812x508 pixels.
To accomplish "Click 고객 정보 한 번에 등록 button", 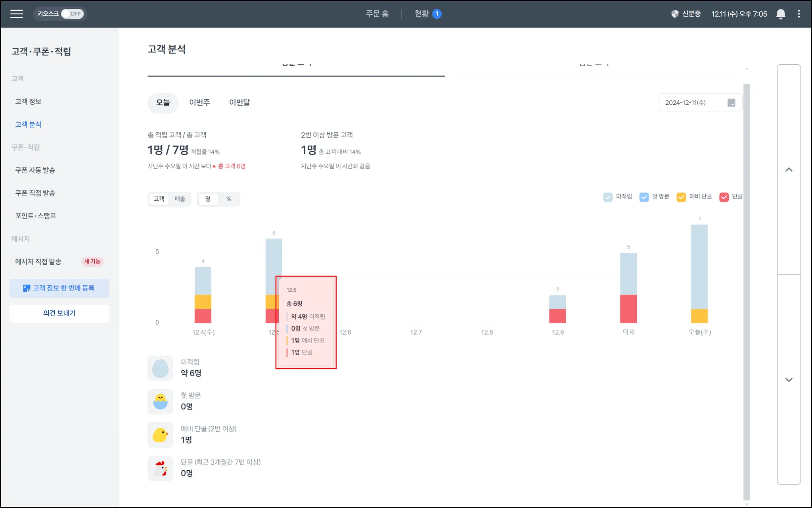I will point(59,288).
